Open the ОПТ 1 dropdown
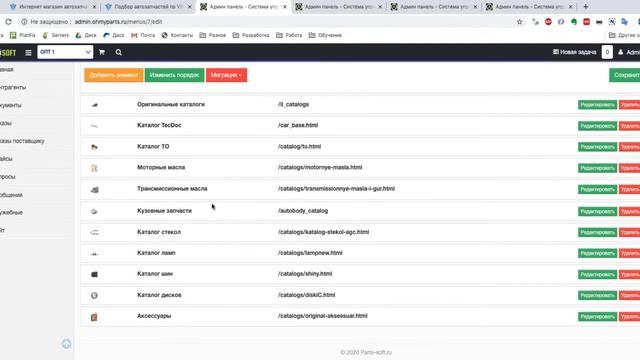640x360 pixels. (x=65, y=52)
